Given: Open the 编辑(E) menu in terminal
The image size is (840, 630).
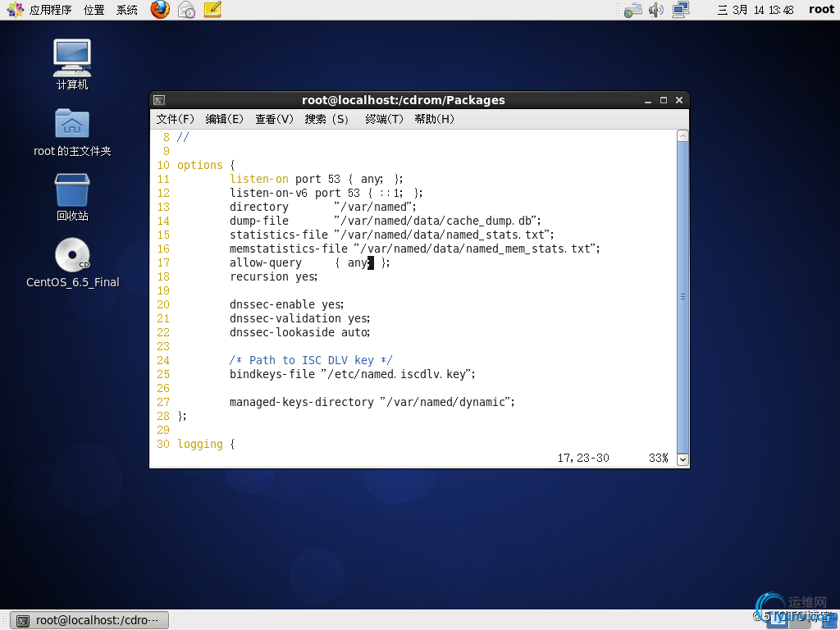Looking at the screenshot, I should (x=225, y=119).
